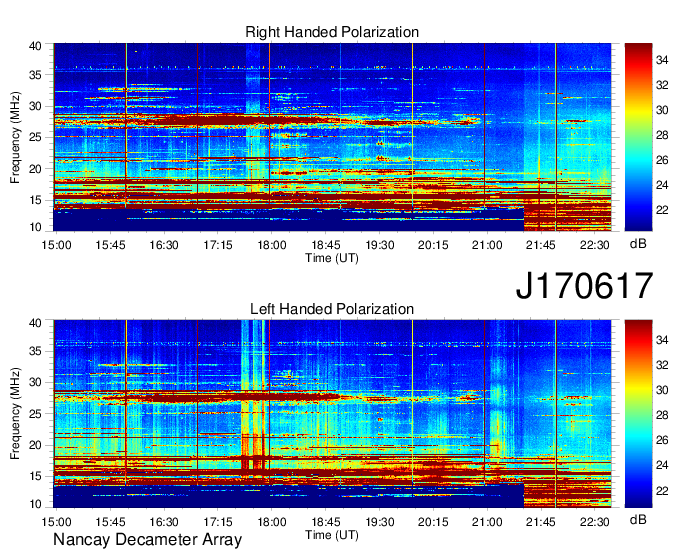Click "19:30" time tick of Left Handed plot
680x552 pixels.
coord(379,522)
